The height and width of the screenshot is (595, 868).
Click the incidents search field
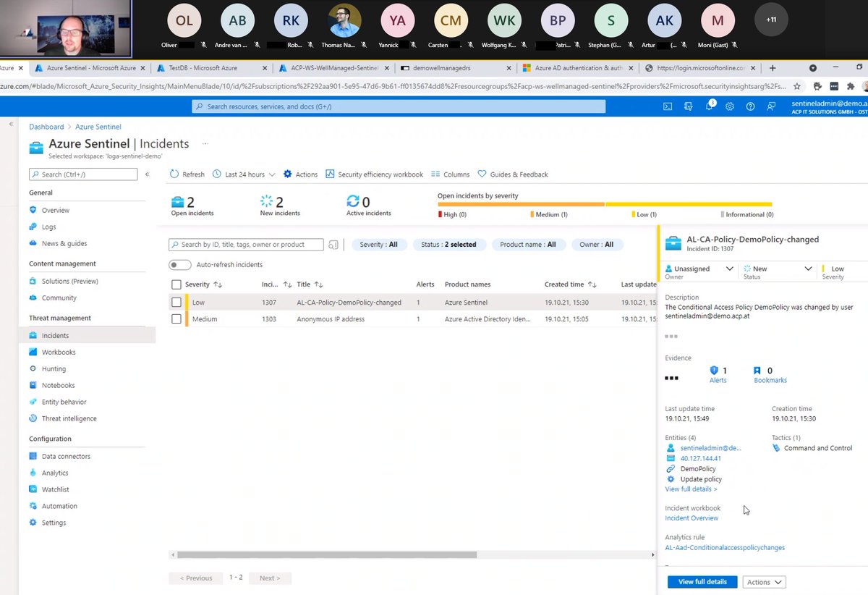(x=246, y=245)
